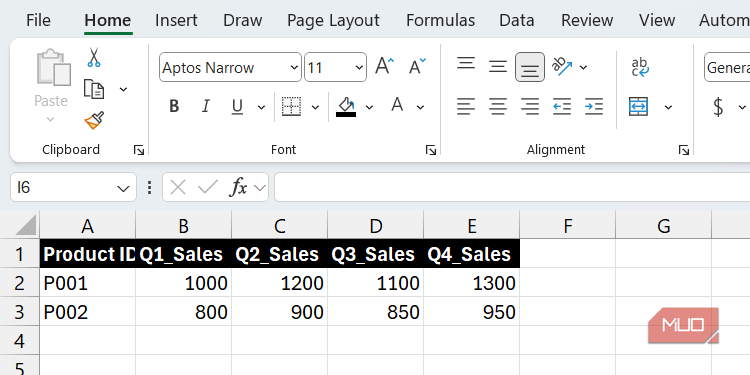Click the Cut scissors icon
750x375 pixels.
[94, 57]
